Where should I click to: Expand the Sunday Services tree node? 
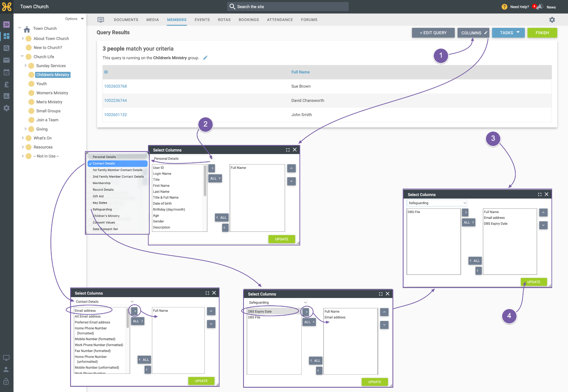coord(26,66)
